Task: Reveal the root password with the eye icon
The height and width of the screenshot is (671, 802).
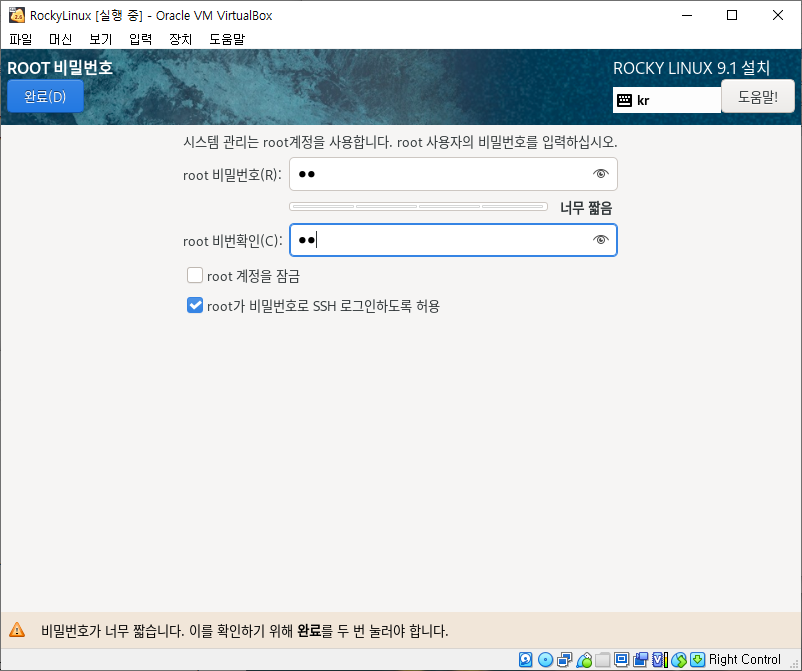Action: [x=600, y=174]
